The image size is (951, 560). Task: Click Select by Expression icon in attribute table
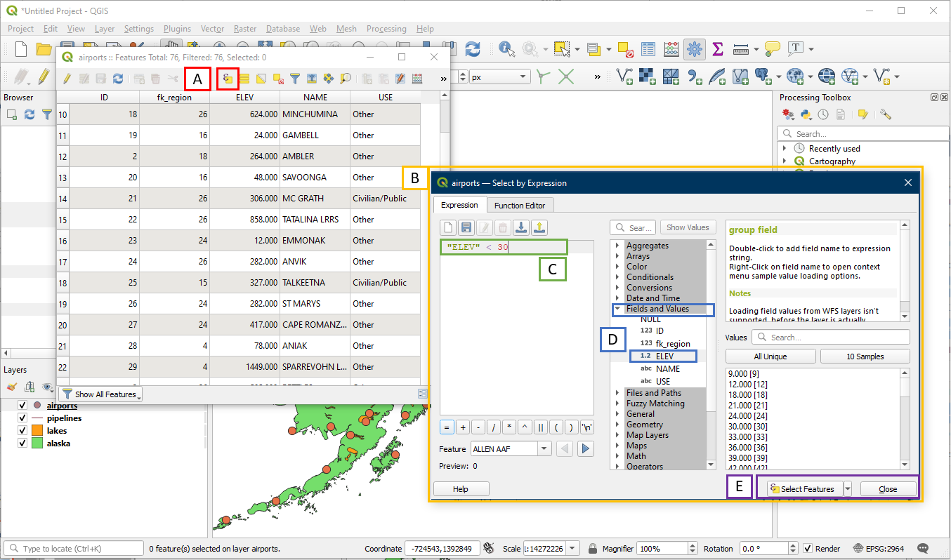228,79
